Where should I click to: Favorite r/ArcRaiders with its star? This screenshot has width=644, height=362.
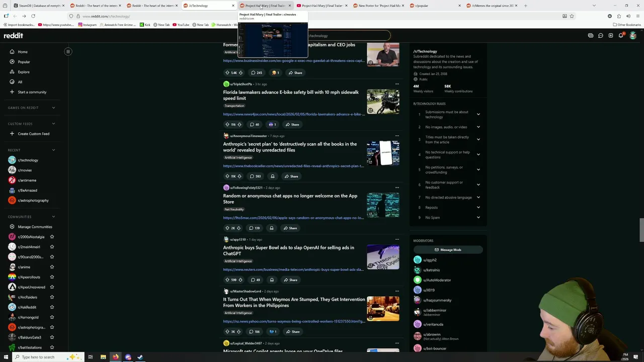click(52, 297)
